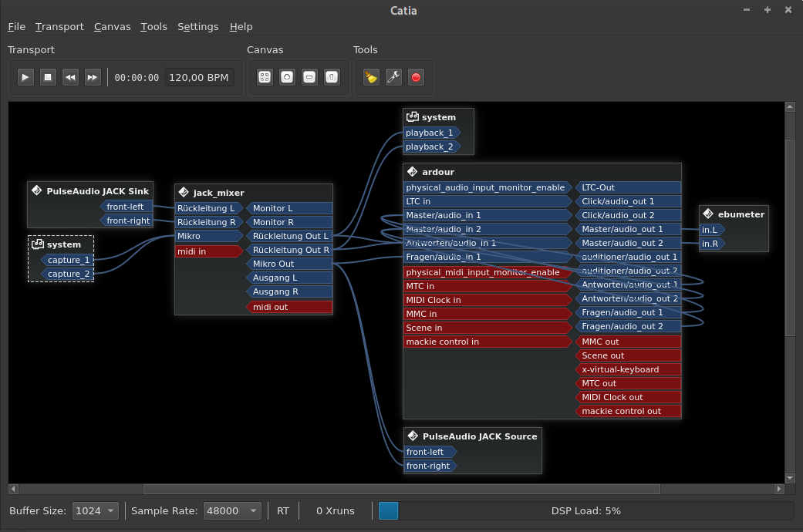This screenshot has width=803, height=532.
Task: Click the vertical scrollbar up arrow
Action: 790,107
